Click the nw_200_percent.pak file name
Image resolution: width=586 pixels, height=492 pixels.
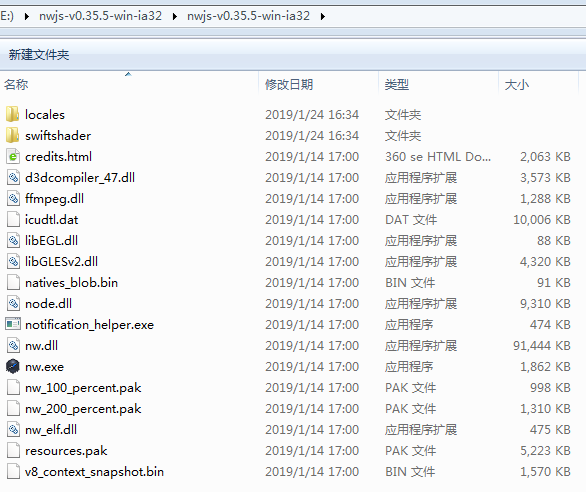[83, 409]
